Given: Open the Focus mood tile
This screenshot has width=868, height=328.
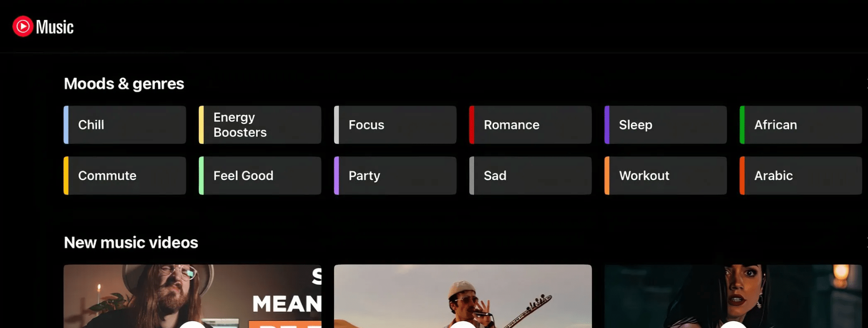Looking at the screenshot, I should (x=395, y=125).
